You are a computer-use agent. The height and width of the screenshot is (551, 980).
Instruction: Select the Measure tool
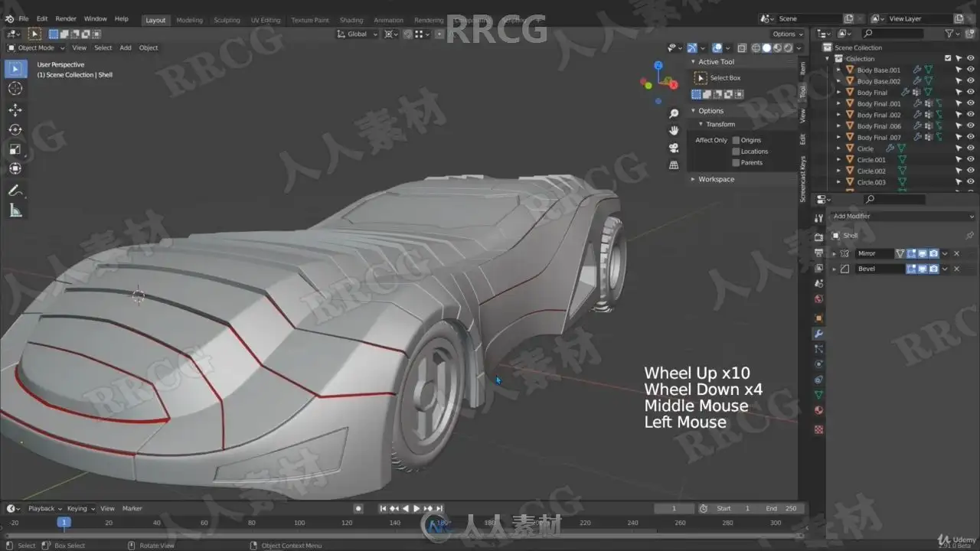(x=15, y=210)
